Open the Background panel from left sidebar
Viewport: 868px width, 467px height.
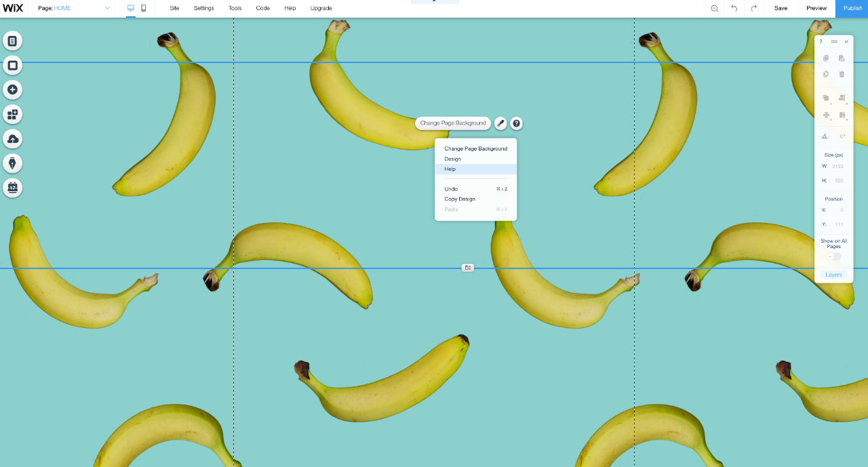(x=12, y=65)
